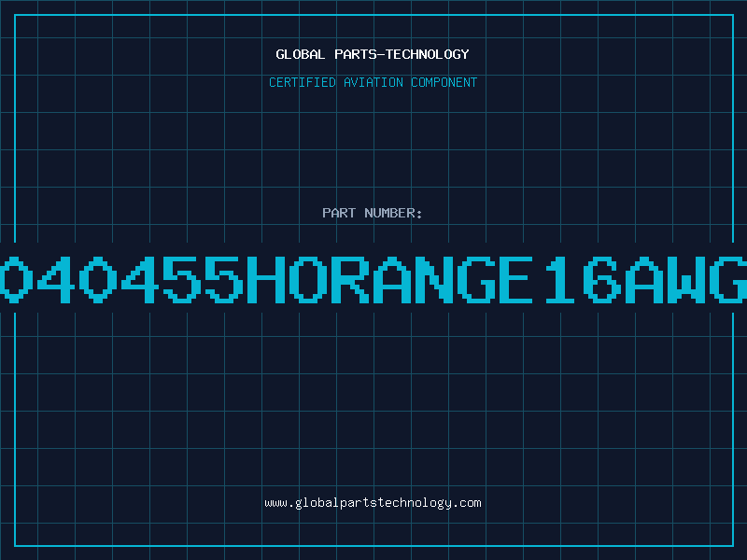Click the word GLOBAL in the heading

click(x=300, y=54)
